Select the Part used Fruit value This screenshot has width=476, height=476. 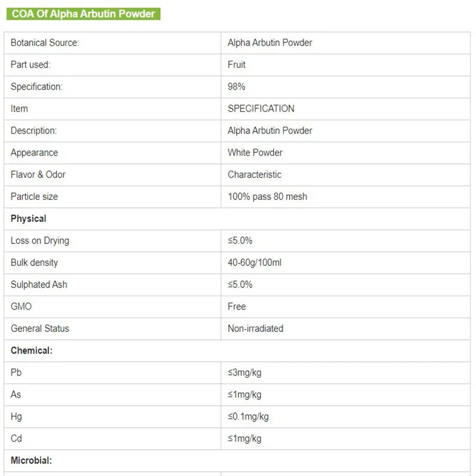(x=237, y=65)
